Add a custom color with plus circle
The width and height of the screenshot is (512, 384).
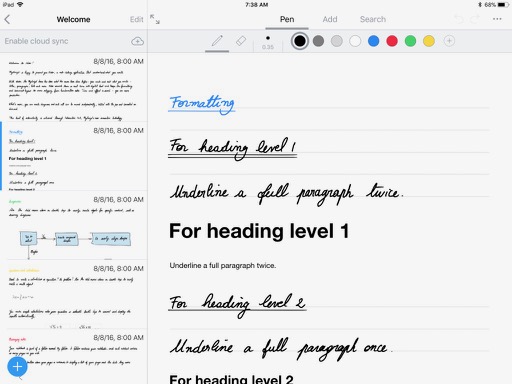(449, 41)
